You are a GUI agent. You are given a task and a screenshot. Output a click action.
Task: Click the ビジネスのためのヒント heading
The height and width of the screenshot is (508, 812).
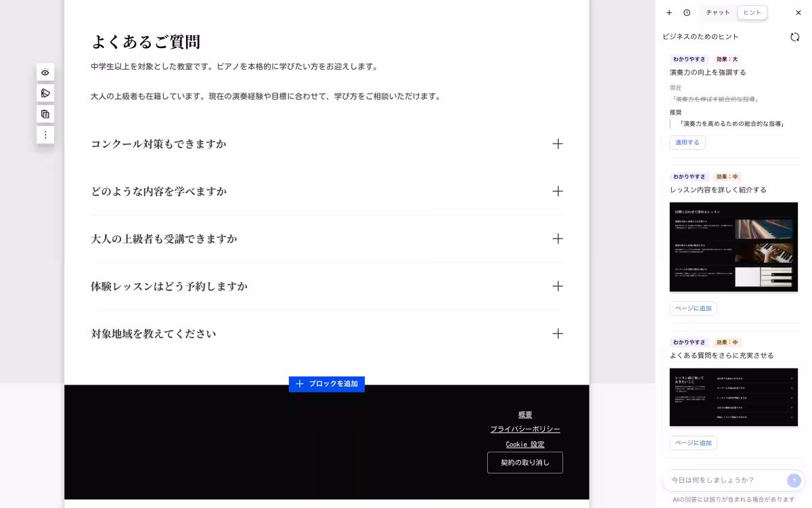tap(700, 37)
